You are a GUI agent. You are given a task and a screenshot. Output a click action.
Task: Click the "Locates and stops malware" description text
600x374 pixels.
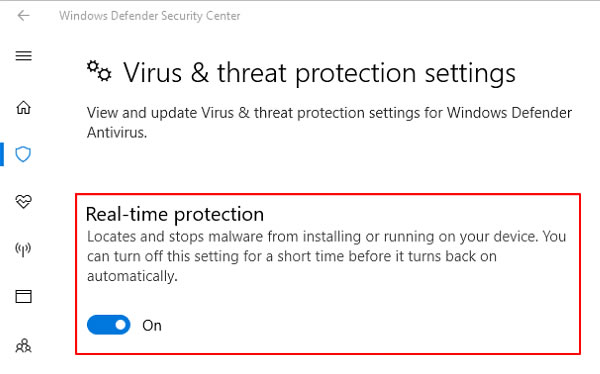click(326, 256)
